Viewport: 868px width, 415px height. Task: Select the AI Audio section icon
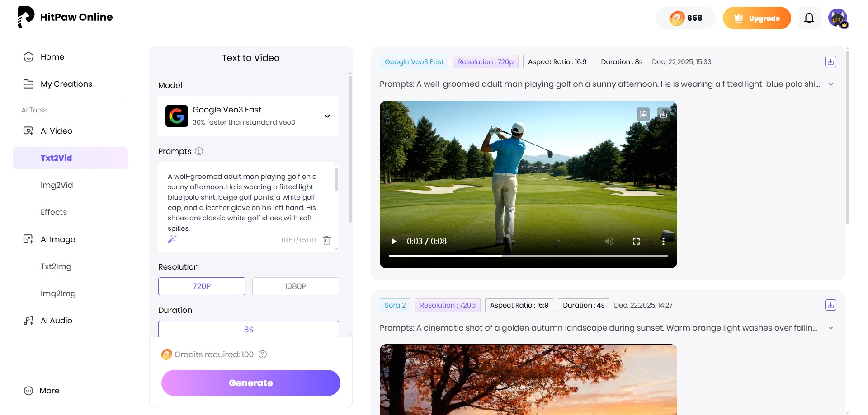28,321
